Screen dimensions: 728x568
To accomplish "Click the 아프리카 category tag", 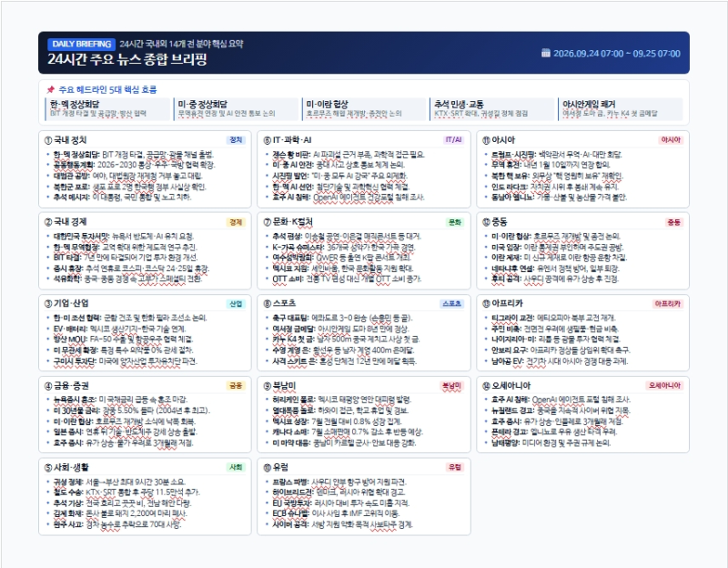I will [x=668, y=304].
